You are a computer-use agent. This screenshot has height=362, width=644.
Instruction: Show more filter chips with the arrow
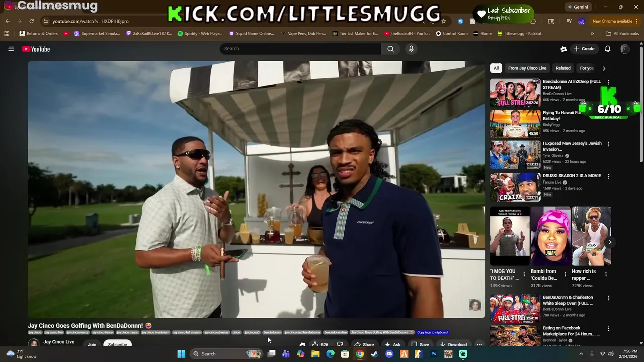pyautogui.click(x=604, y=68)
